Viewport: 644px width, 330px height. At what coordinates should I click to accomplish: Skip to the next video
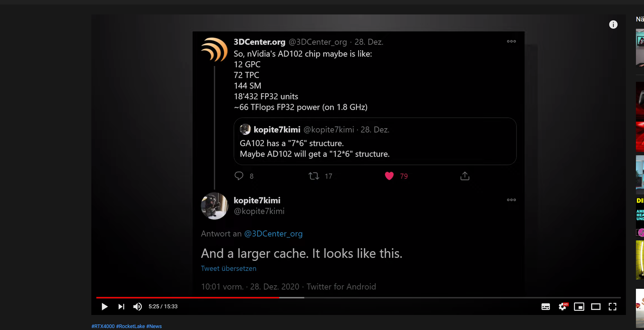[x=121, y=307]
